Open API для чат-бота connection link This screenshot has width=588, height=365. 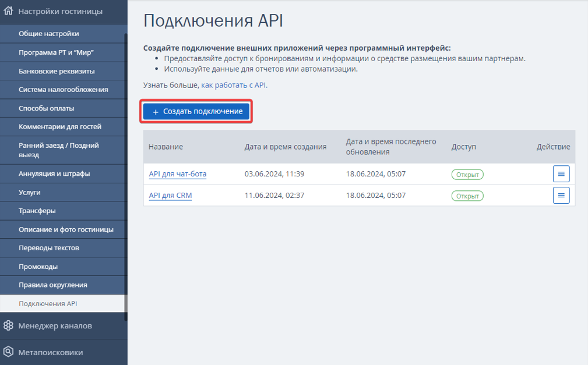tap(178, 174)
